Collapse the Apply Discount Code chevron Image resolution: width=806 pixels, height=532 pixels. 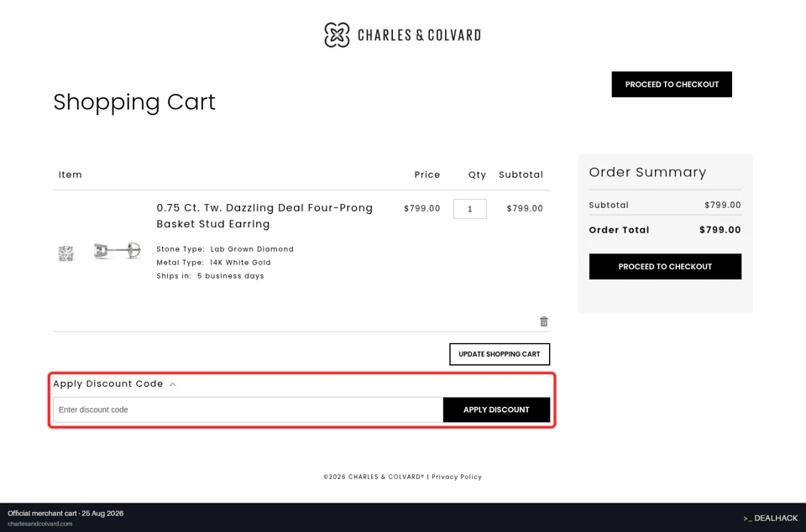click(x=173, y=384)
